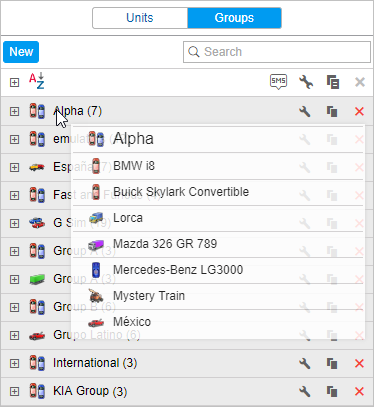Click the header gray X delete icon
The width and height of the screenshot is (374, 407).
pos(360,82)
